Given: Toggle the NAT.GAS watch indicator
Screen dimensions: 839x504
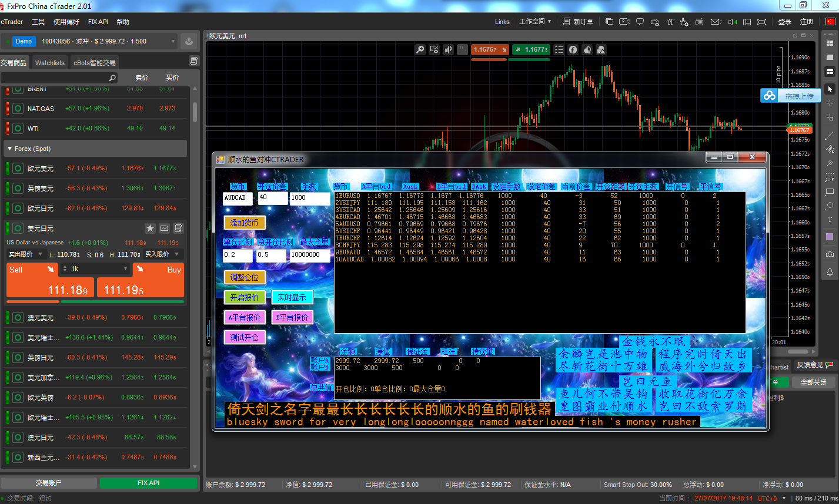Looking at the screenshot, I should click(18, 109).
